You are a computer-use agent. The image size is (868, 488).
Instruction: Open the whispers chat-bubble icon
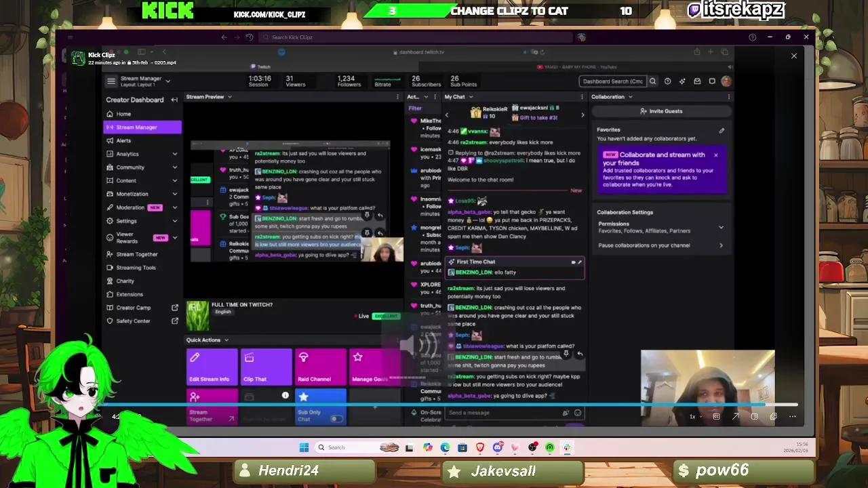(712, 81)
